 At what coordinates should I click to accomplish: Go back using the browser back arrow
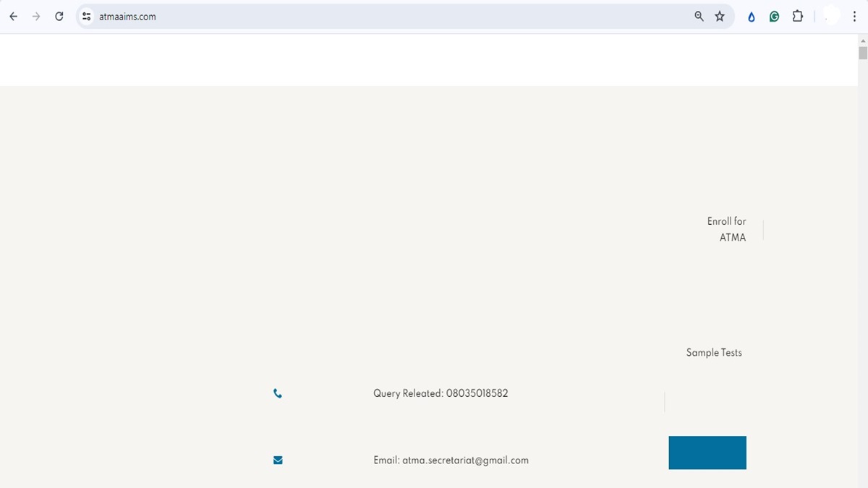point(12,16)
